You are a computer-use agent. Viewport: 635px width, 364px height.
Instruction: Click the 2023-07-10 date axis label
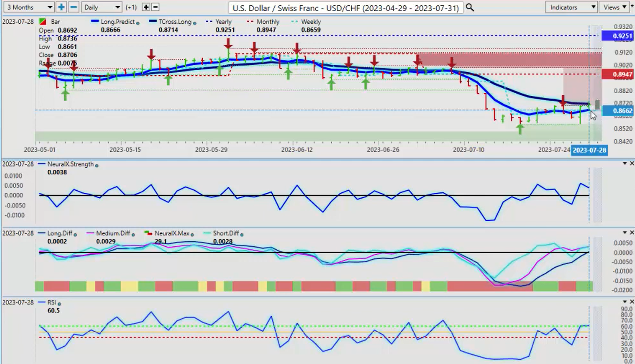tap(468, 150)
